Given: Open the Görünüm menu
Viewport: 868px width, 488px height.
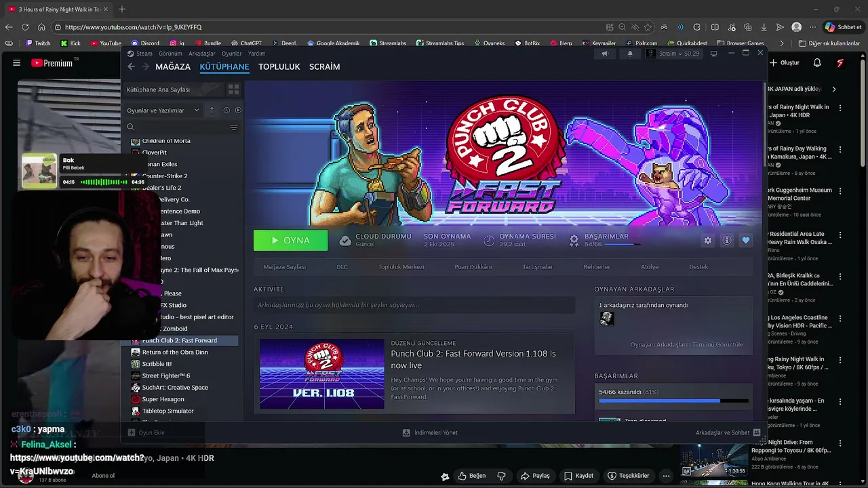Looking at the screenshot, I should [170, 54].
